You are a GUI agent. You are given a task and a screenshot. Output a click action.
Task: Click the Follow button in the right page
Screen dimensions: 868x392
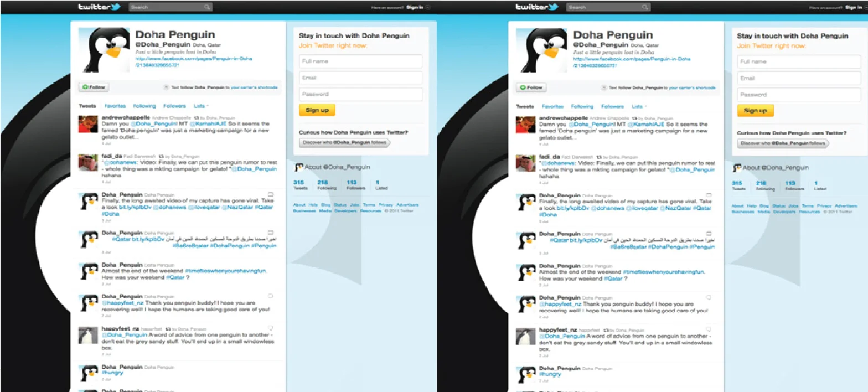tap(531, 87)
